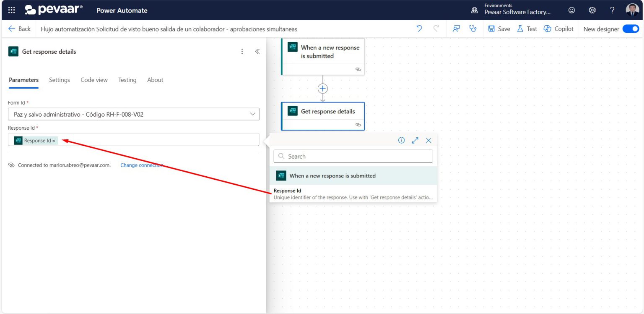Click the Change connection link
The height and width of the screenshot is (314, 644).
point(143,165)
